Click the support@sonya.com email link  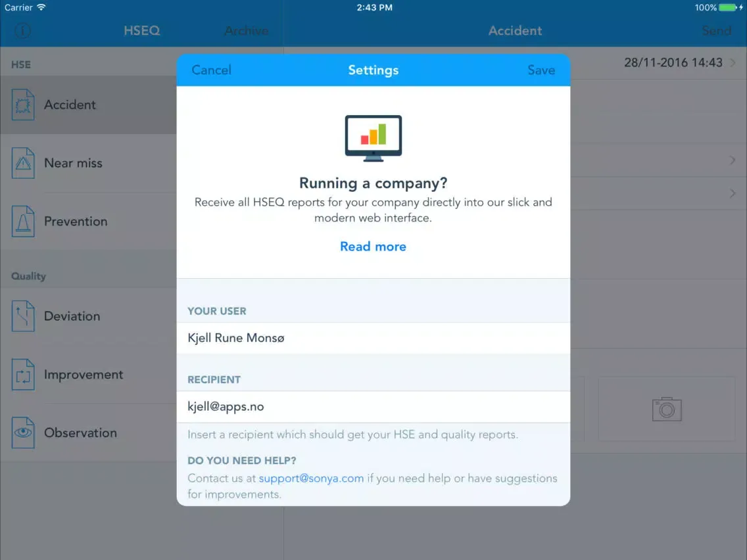pyautogui.click(x=311, y=478)
